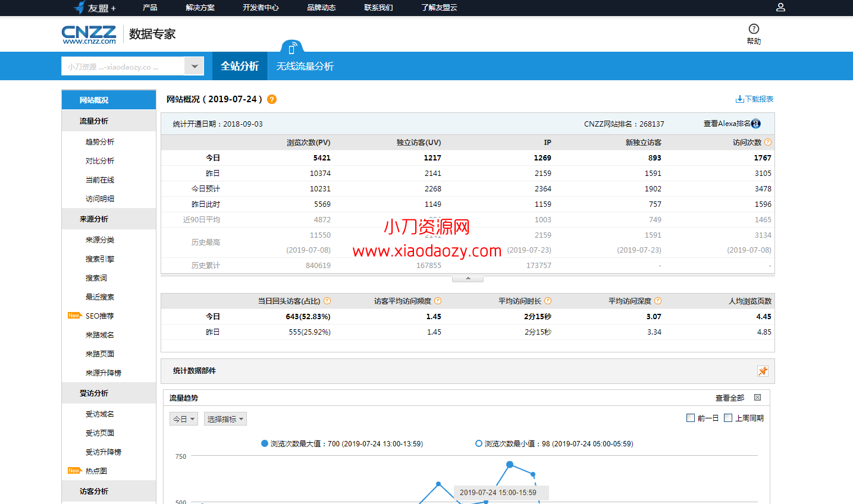This screenshot has height=504, width=853.
Task: Open the 联系我们 top menu
Action: point(378,8)
